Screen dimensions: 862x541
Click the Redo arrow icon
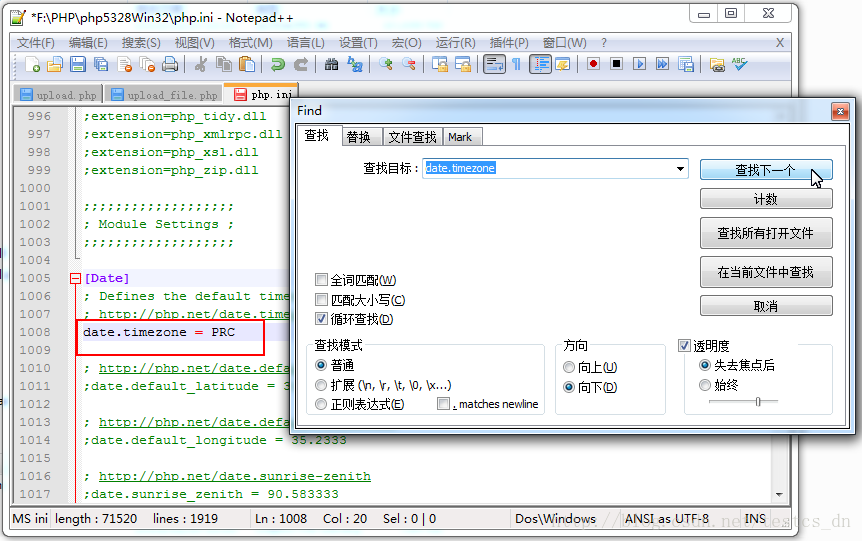click(301, 64)
